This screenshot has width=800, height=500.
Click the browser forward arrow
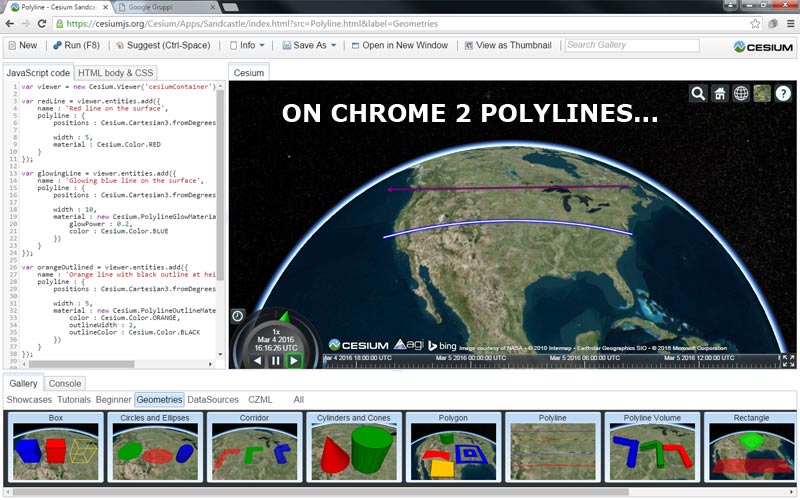26,23
